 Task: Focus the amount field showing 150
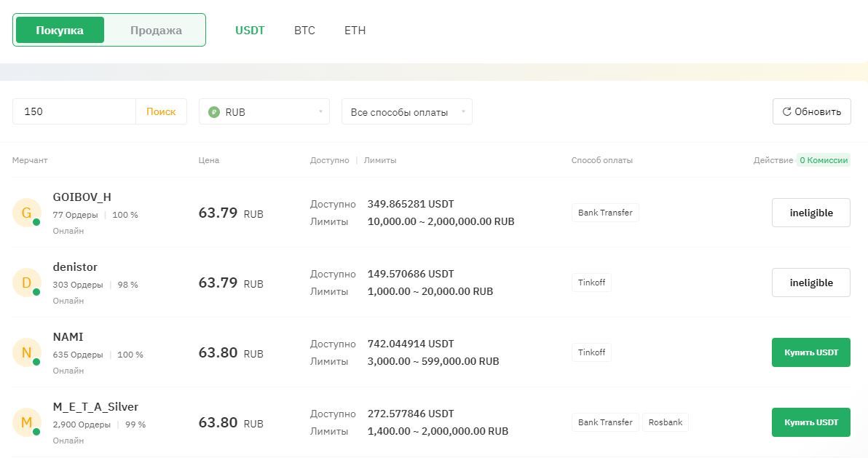pyautogui.click(x=74, y=111)
